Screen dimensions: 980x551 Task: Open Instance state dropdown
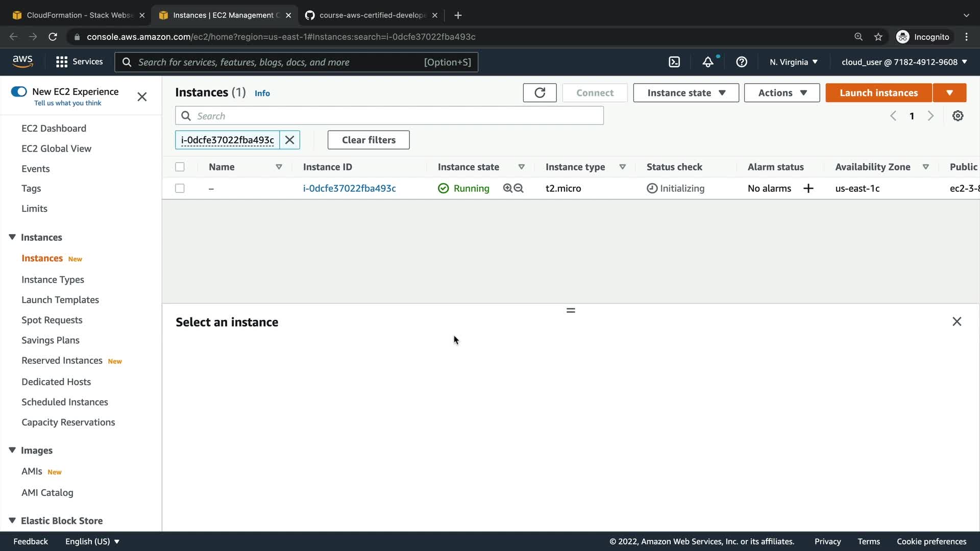tap(685, 93)
